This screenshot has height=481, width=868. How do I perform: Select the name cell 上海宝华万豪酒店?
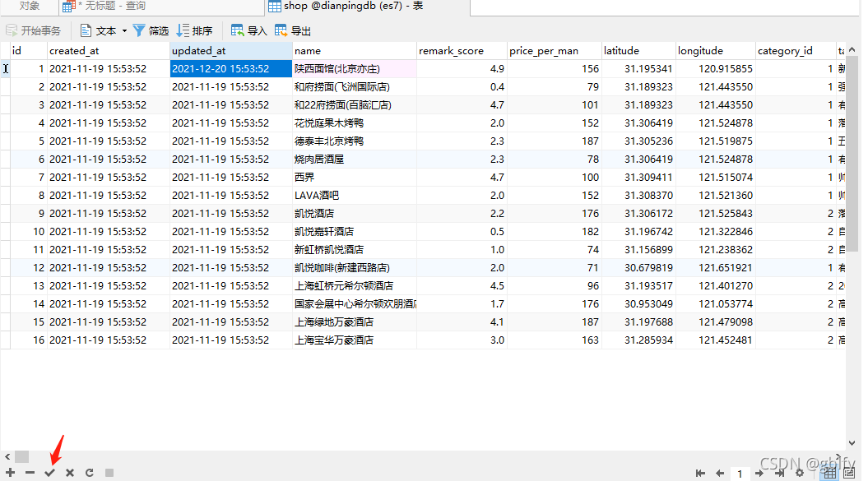(x=355, y=340)
